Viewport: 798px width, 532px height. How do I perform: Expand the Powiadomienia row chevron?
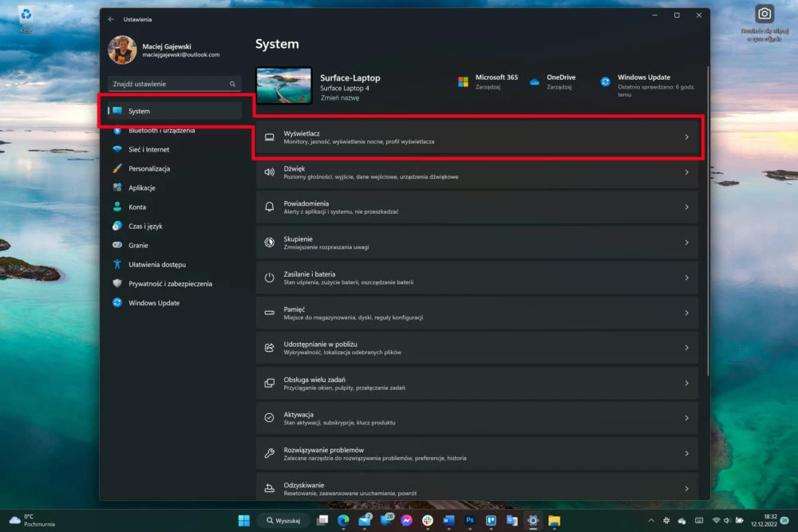(686, 207)
